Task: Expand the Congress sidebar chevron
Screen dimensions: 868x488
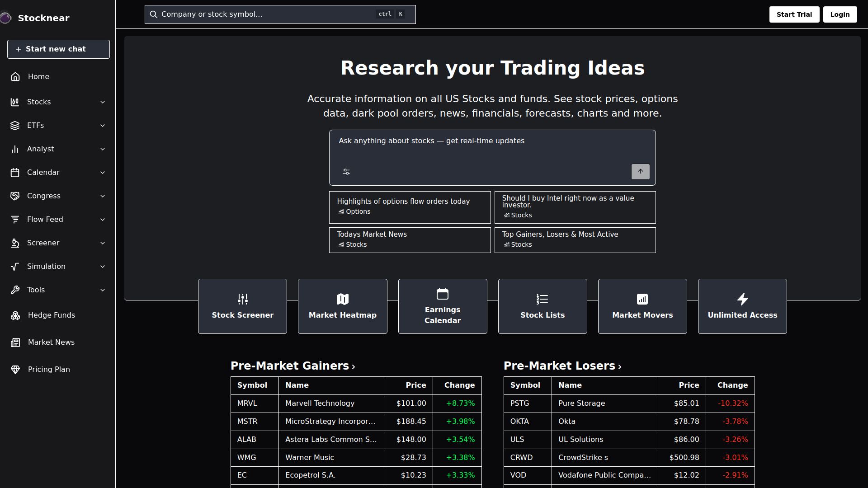Action: click(x=103, y=196)
